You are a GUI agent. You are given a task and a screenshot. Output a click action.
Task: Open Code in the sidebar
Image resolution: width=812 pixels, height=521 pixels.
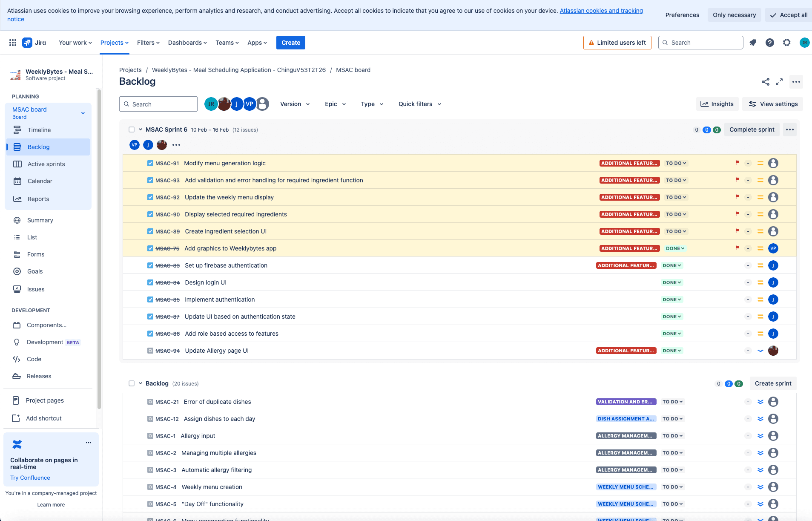pos(34,359)
